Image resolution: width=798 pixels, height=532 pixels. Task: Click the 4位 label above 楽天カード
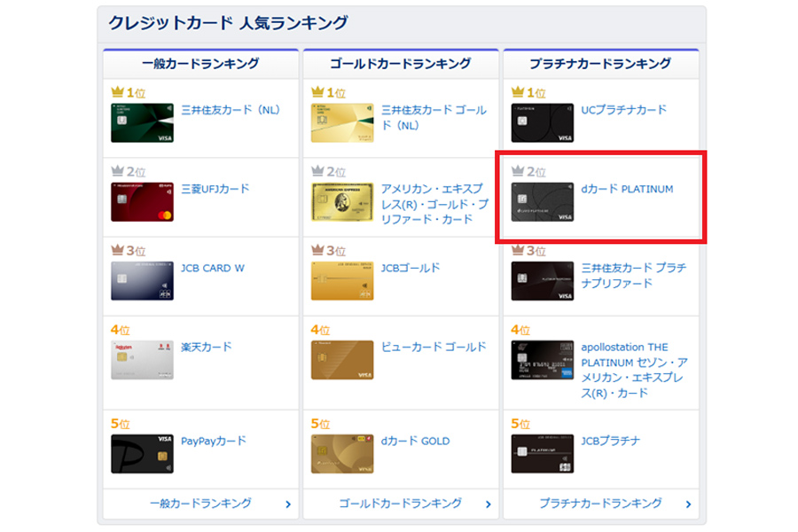point(120,330)
